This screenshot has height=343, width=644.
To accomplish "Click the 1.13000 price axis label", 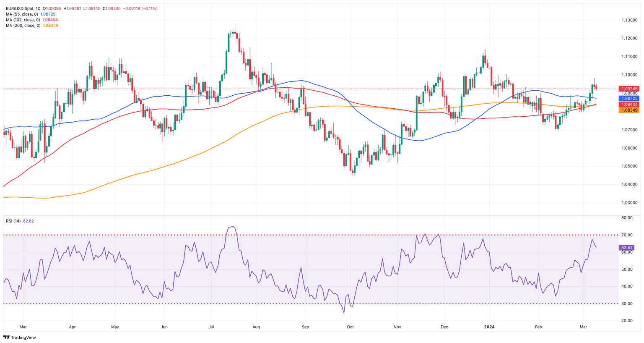I will 629,20.
